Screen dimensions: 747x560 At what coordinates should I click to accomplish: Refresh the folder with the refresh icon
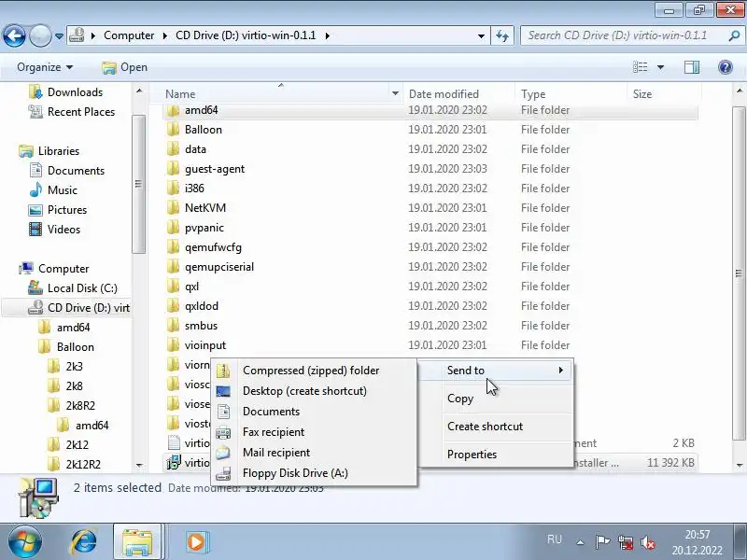[x=502, y=35]
